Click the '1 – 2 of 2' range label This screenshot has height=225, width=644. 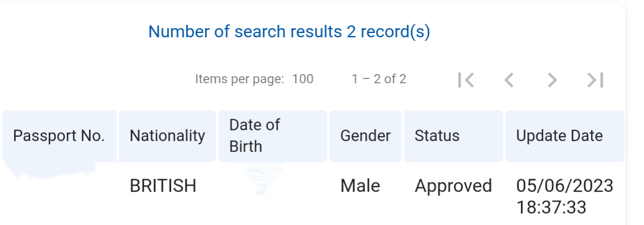(x=379, y=79)
